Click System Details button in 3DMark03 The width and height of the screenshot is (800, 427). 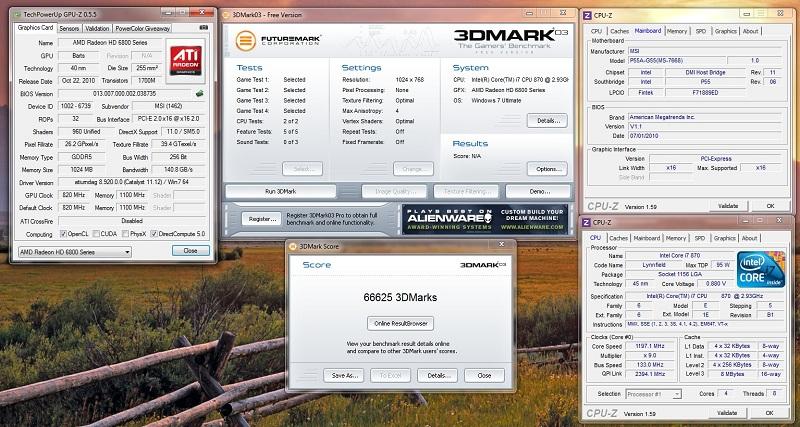click(547, 120)
